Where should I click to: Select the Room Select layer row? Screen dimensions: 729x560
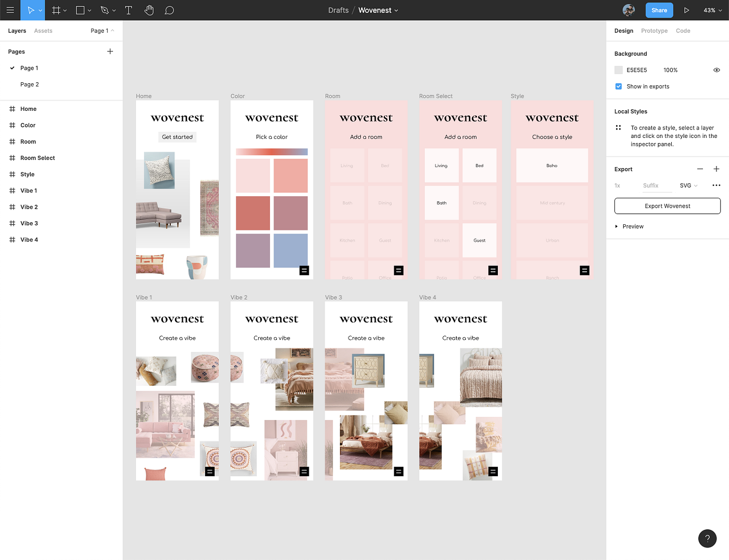click(x=61, y=158)
